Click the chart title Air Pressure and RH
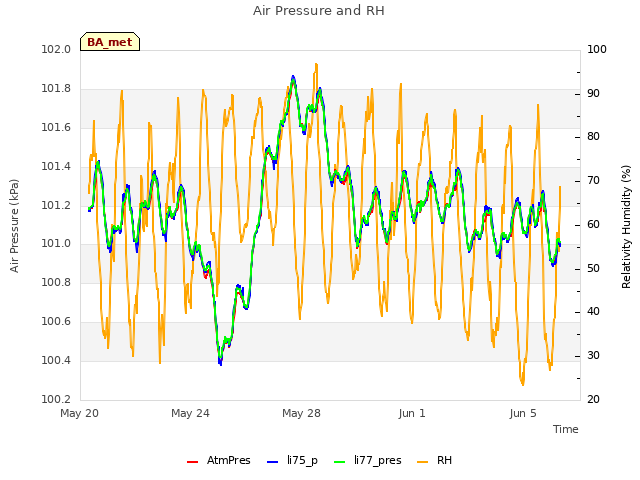The height and width of the screenshot is (480, 640). click(319, 10)
